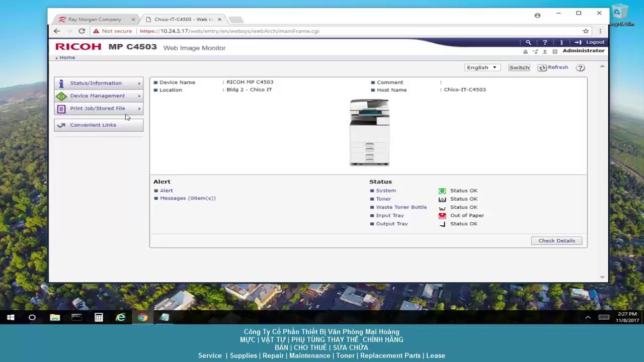This screenshot has height=362, width=644.
Task: Click the green Device Management diamond icon
Action: click(x=61, y=96)
